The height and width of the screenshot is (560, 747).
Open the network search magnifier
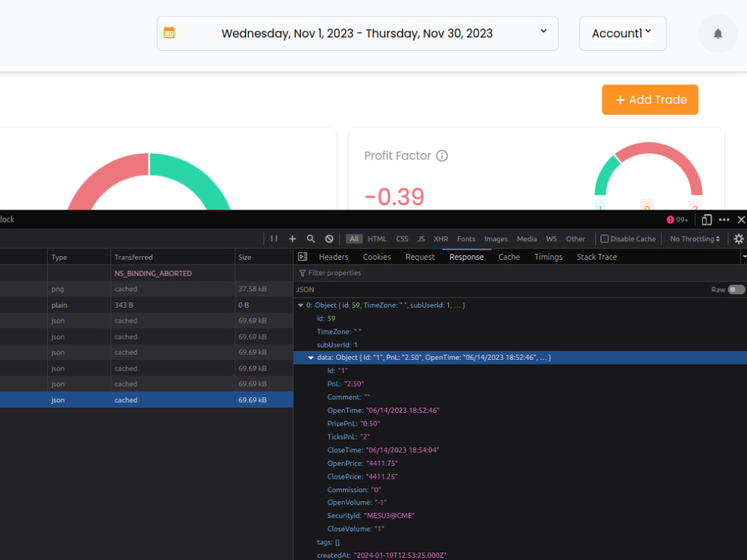tap(311, 239)
